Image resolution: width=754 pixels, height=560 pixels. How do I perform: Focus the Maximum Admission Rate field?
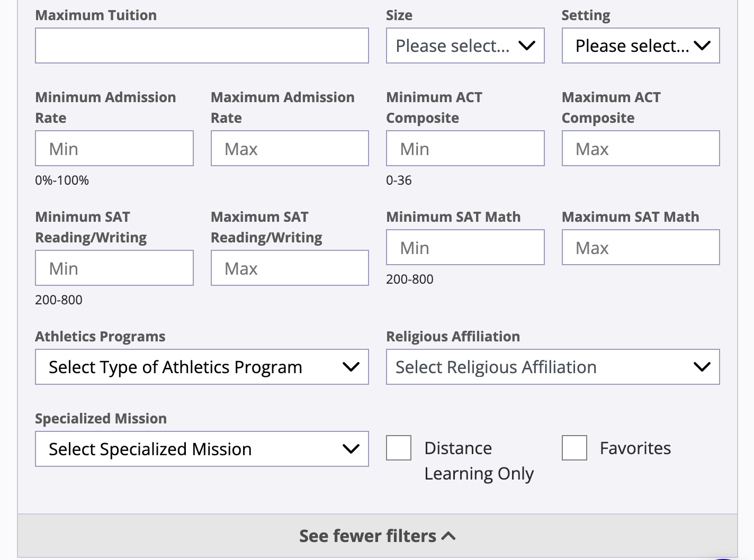pyautogui.click(x=290, y=148)
